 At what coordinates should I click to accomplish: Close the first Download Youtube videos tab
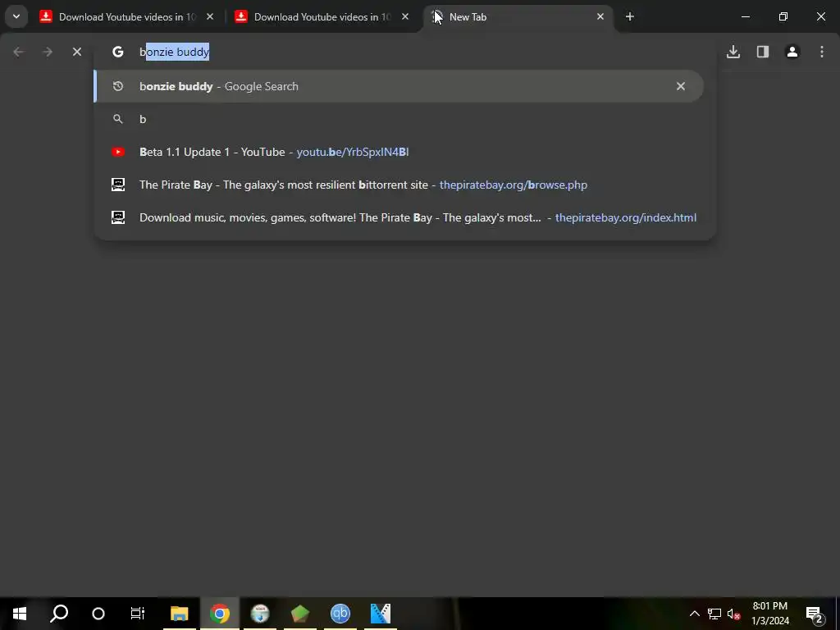coord(210,17)
